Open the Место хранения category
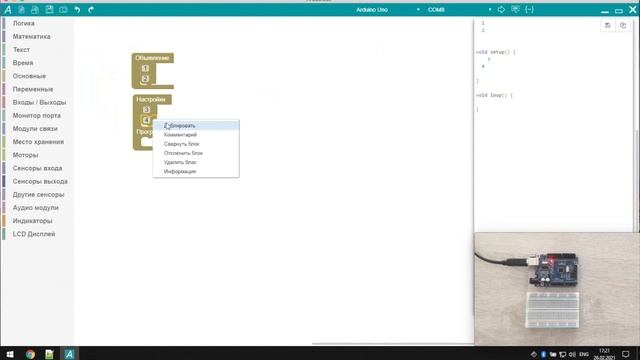This screenshot has height=360, width=640. (x=38, y=142)
